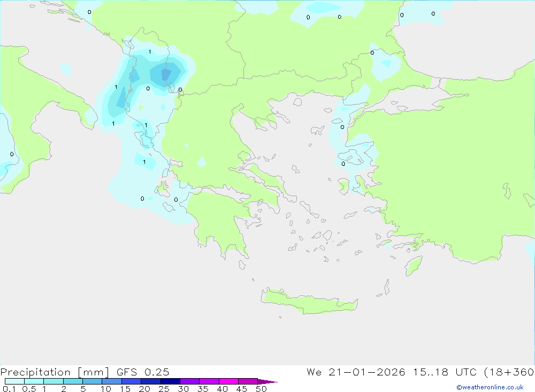Select the 0.1–0.5 mm legend swatch

tap(14, 381)
